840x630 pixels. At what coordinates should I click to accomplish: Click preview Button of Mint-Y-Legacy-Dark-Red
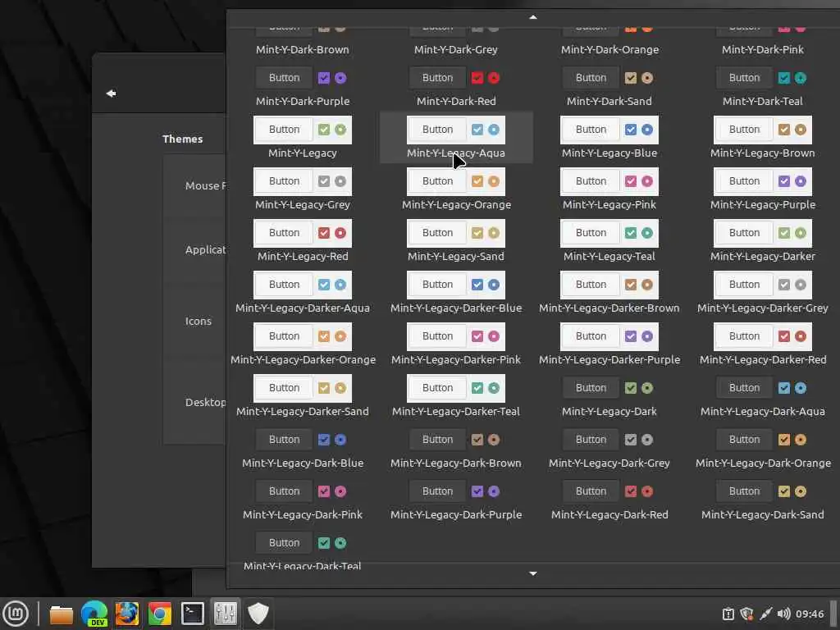[591, 491]
